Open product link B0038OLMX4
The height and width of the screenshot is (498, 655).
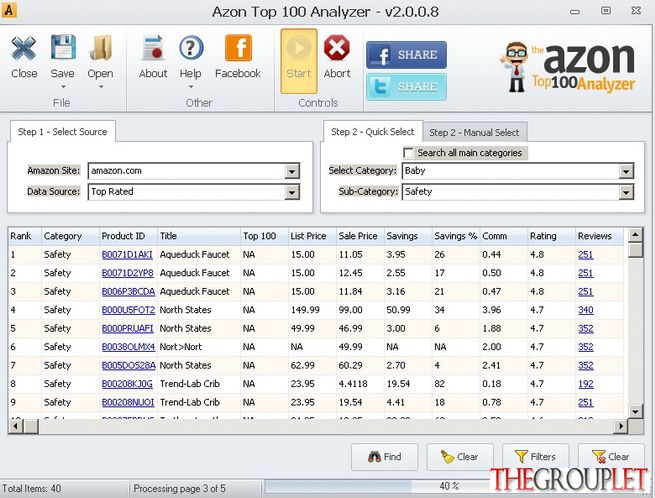pos(128,347)
